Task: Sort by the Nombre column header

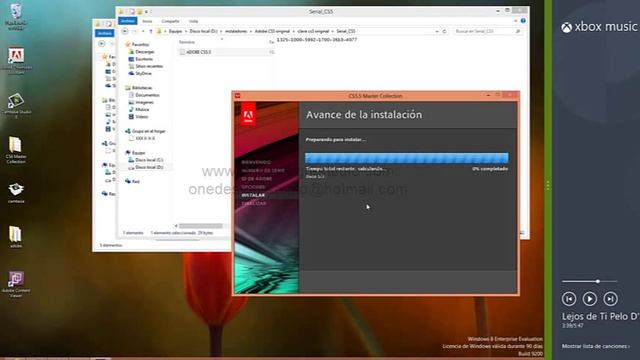Action: pos(187,42)
